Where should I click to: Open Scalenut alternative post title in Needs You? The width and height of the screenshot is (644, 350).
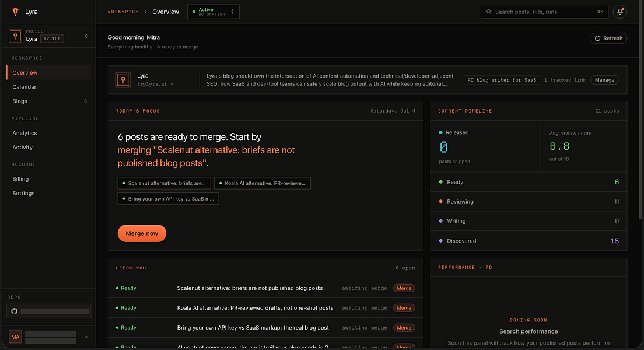[250, 288]
